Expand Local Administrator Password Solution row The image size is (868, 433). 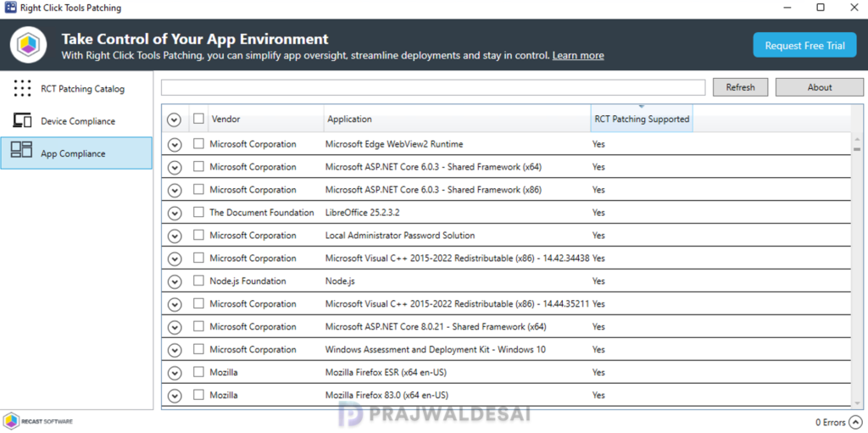pos(175,236)
